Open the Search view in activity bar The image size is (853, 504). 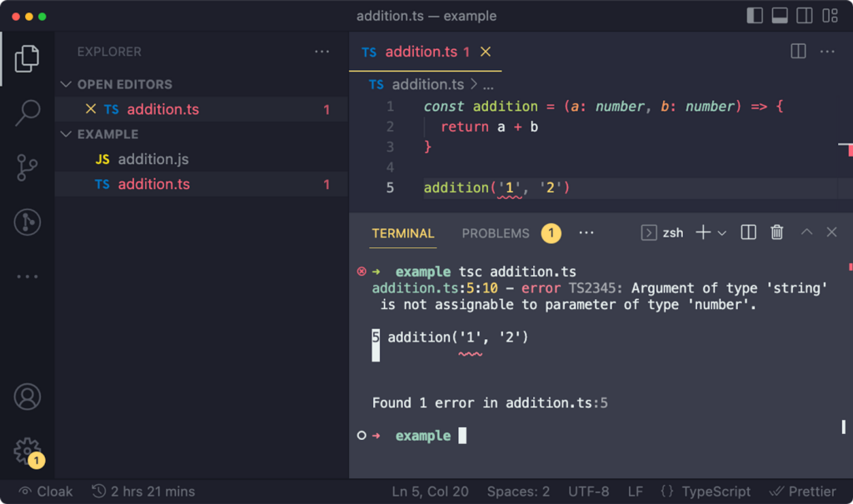[x=27, y=112]
